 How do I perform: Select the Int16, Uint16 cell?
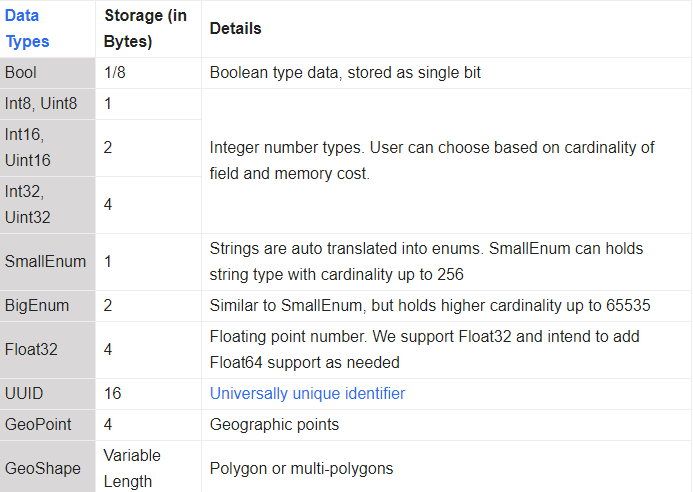(47, 147)
